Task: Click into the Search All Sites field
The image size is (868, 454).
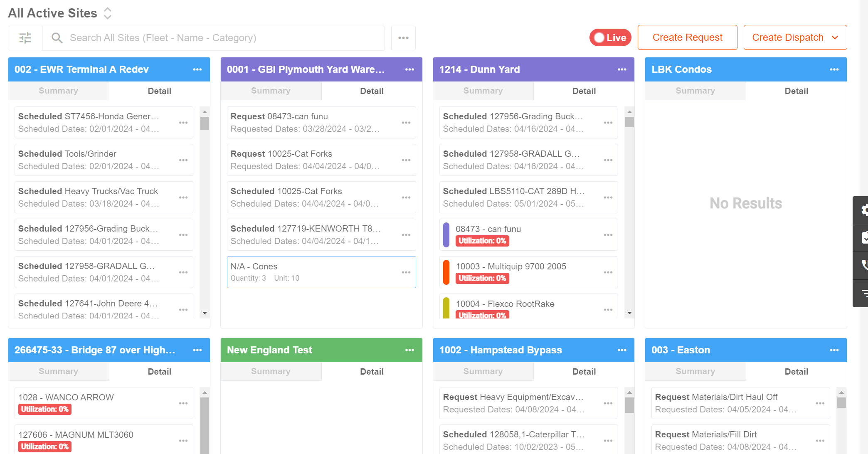Action: point(224,38)
